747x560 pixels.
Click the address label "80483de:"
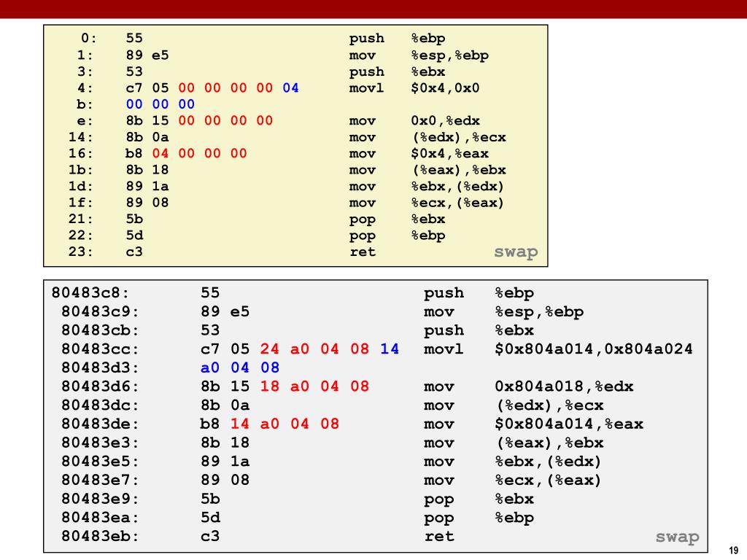tap(100, 424)
